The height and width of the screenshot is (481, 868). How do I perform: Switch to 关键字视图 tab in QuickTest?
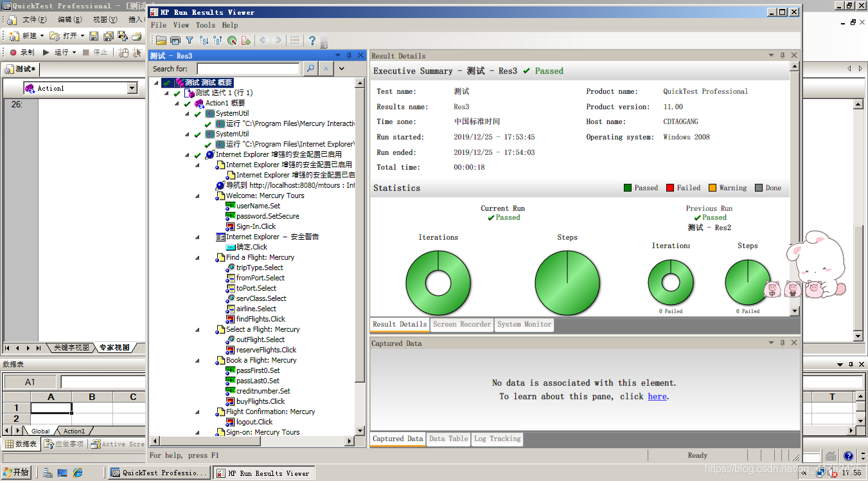click(71, 348)
